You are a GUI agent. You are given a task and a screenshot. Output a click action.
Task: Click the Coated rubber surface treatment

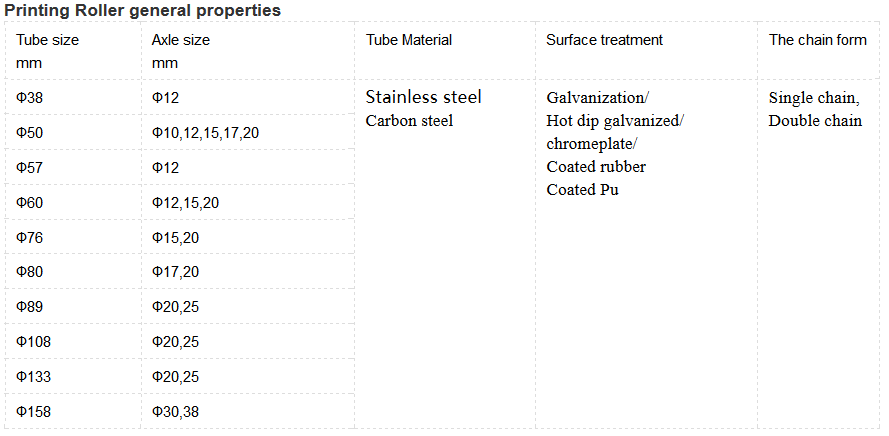[596, 167]
